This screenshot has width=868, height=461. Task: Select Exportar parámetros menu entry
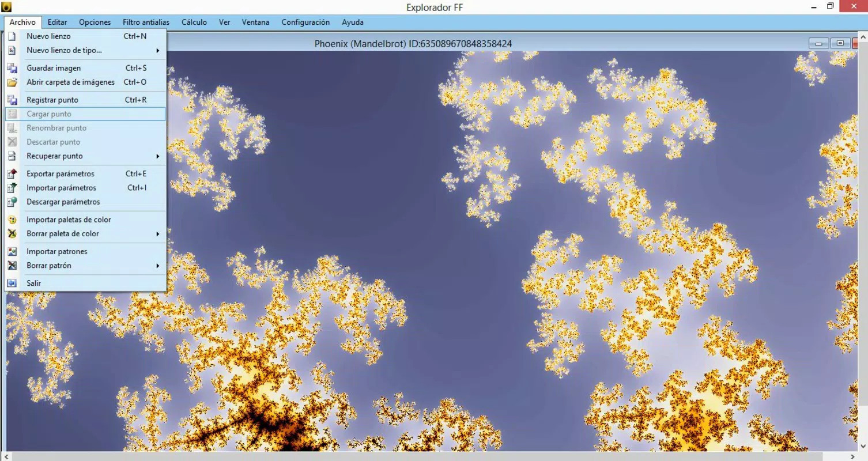85,173
